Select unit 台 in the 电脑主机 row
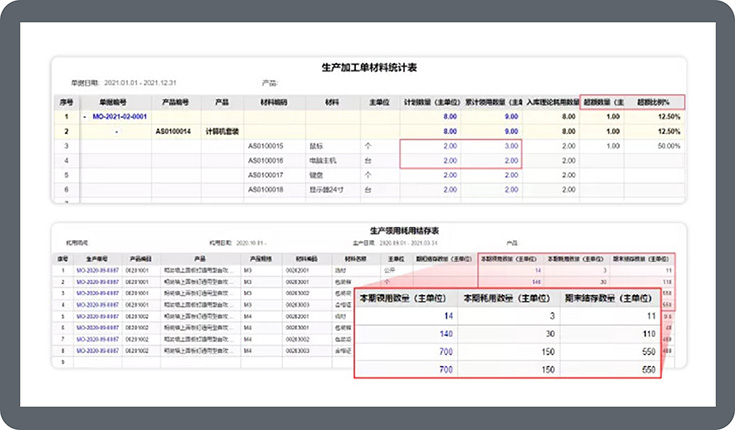 coord(368,161)
